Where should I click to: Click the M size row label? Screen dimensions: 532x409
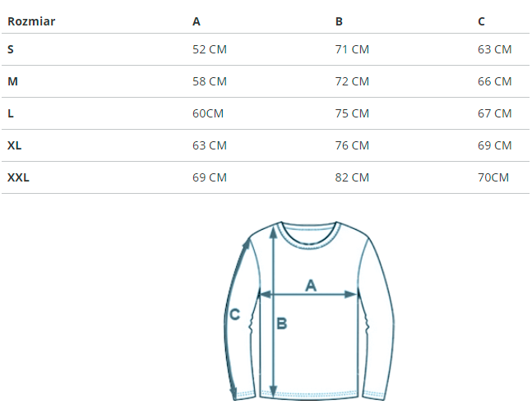[12, 81]
